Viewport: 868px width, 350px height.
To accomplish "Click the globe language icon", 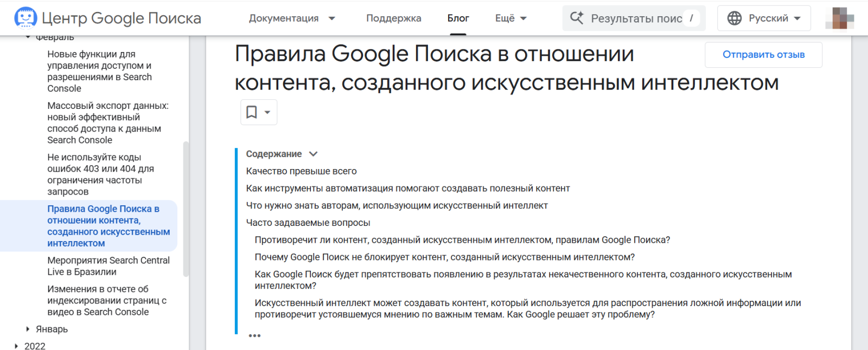I will (x=735, y=18).
